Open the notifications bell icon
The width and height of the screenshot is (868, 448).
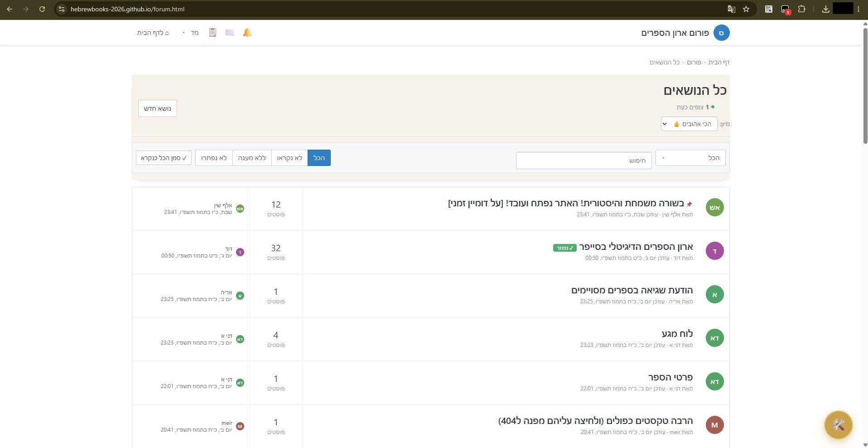click(x=247, y=33)
